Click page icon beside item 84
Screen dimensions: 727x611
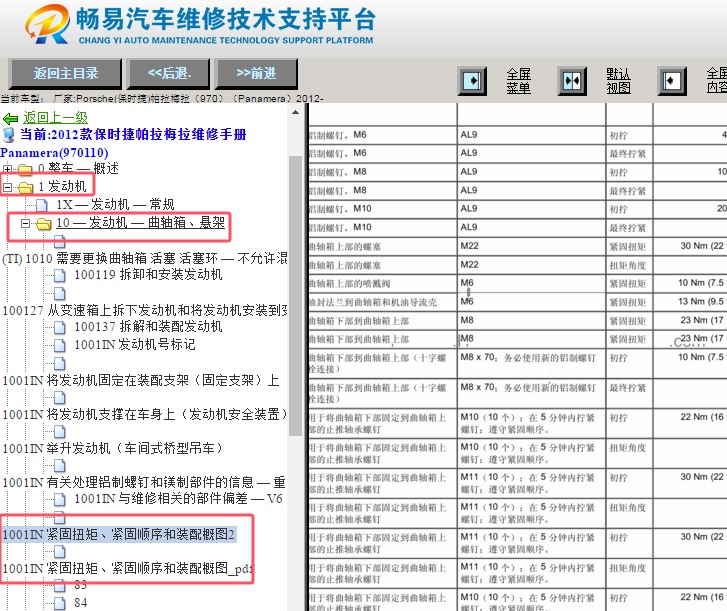click(x=60, y=603)
